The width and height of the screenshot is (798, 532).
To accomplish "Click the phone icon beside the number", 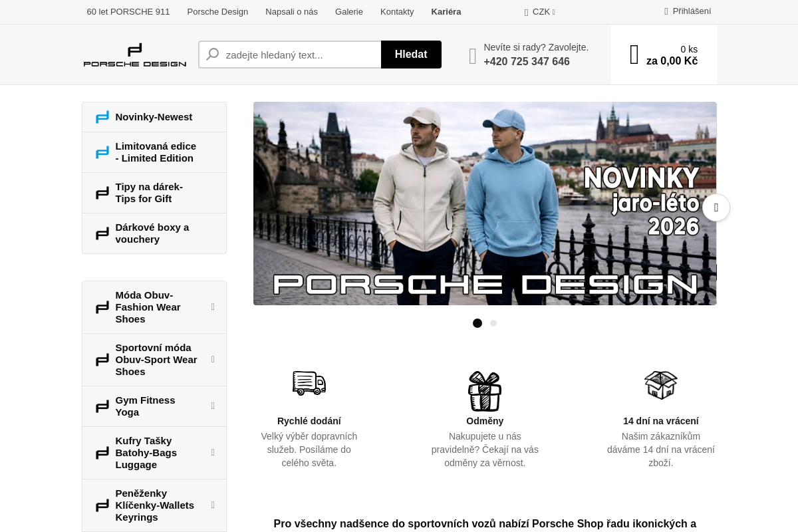I will 473,56.
